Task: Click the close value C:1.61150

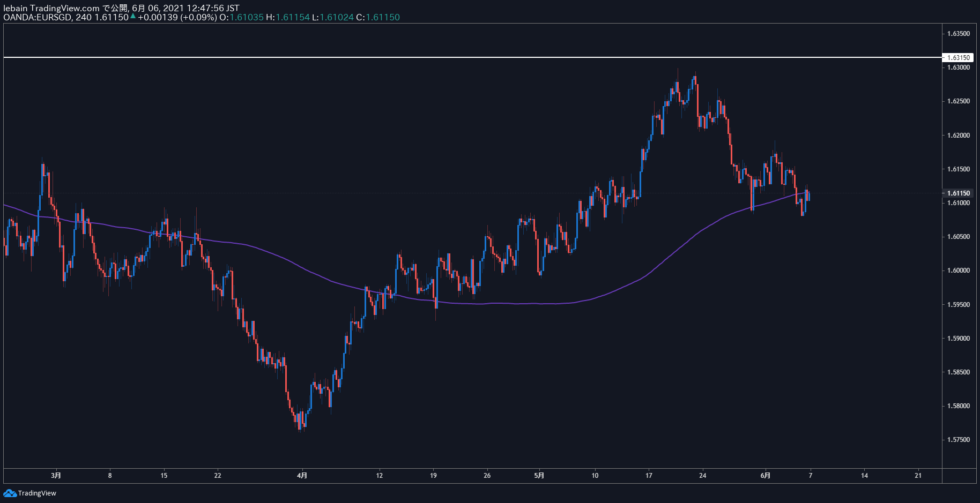Action: point(378,17)
